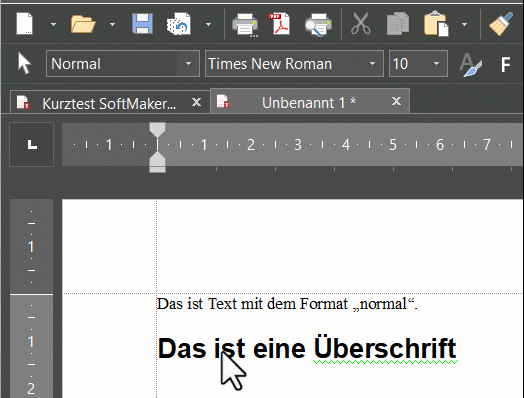Open print preview

(318, 24)
